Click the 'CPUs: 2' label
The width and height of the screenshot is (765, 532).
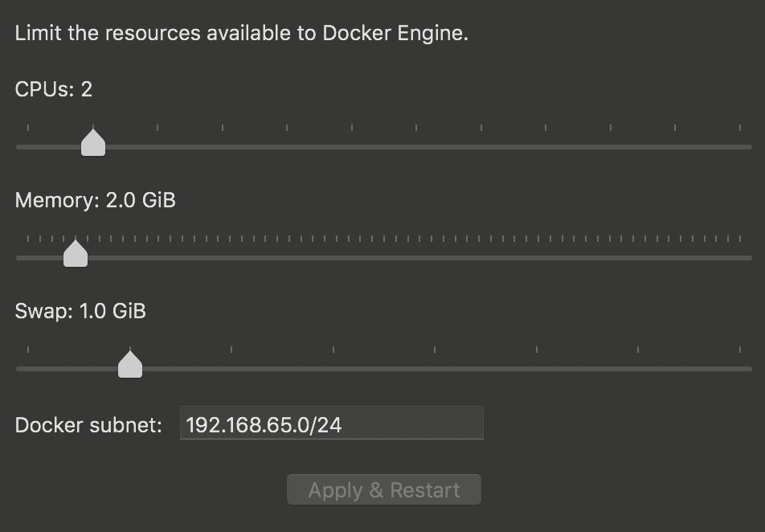click(x=54, y=89)
